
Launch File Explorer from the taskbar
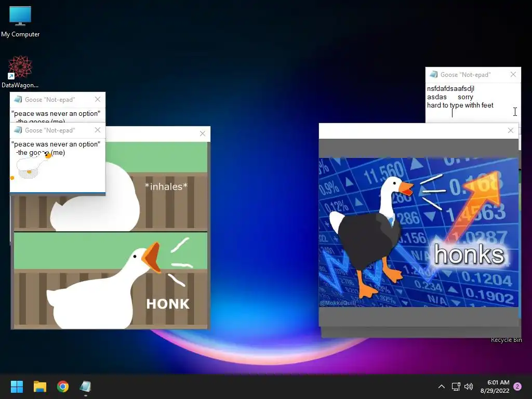click(x=39, y=387)
